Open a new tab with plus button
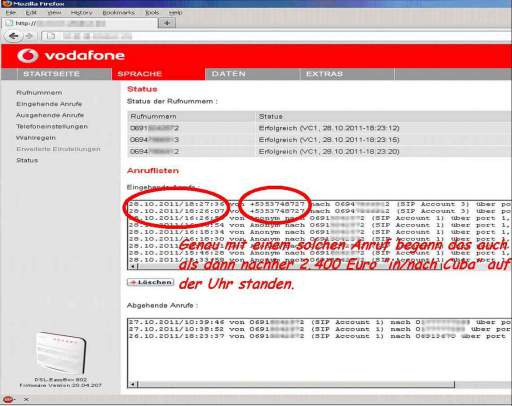The width and height of the screenshot is (512, 406). coord(167,23)
